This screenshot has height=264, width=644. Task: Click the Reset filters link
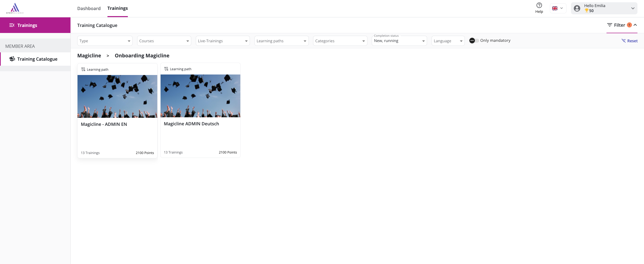coord(632,41)
